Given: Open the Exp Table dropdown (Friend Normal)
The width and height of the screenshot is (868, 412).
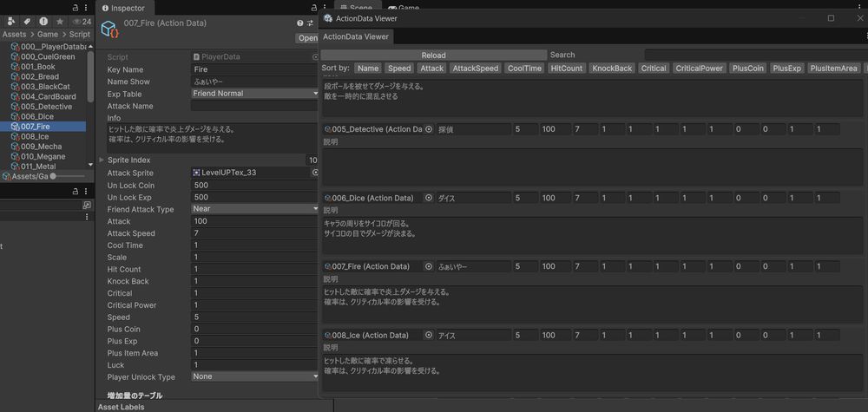Looking at the screenshot, I should point(255,94).
